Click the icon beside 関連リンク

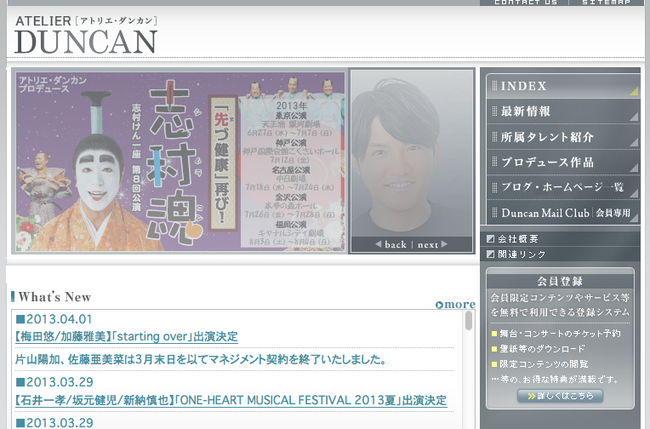[490, 254]
